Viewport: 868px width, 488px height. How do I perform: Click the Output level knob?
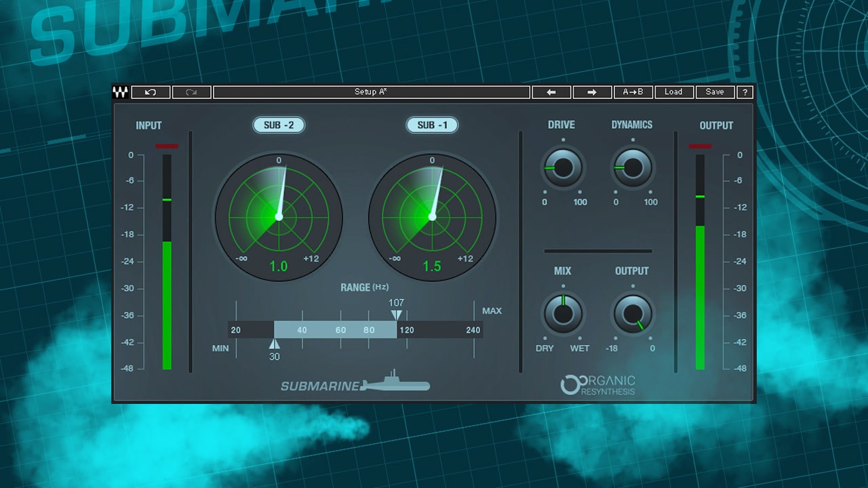633,314
